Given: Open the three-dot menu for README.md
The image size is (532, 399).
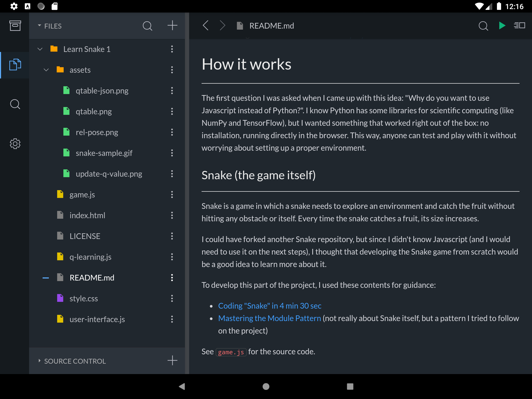Looking at the screenshot, I should tap(172, 277).
